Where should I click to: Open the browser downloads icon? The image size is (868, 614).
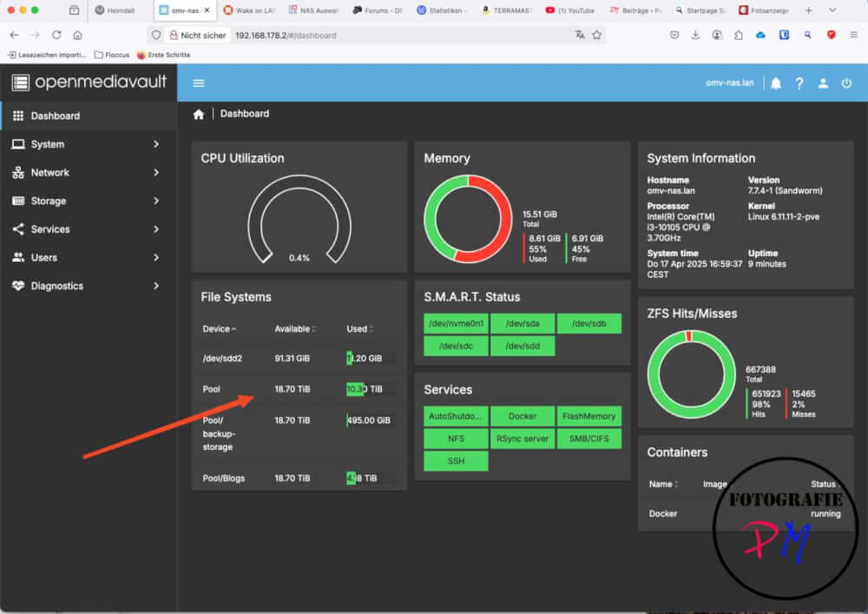(x=695, y=35)
